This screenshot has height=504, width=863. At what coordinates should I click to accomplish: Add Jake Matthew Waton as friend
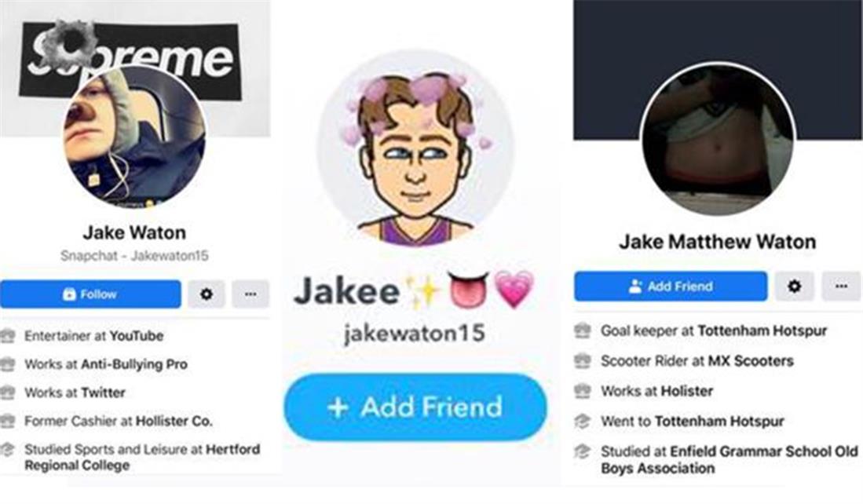pos(671,286)
